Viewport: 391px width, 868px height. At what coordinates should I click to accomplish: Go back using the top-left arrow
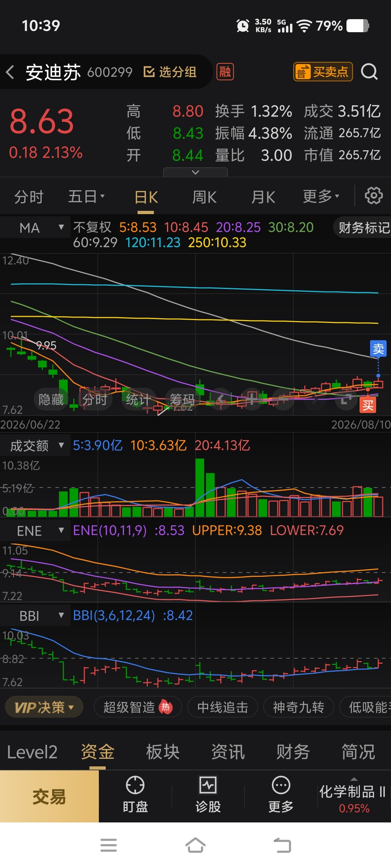coord(10,72)
